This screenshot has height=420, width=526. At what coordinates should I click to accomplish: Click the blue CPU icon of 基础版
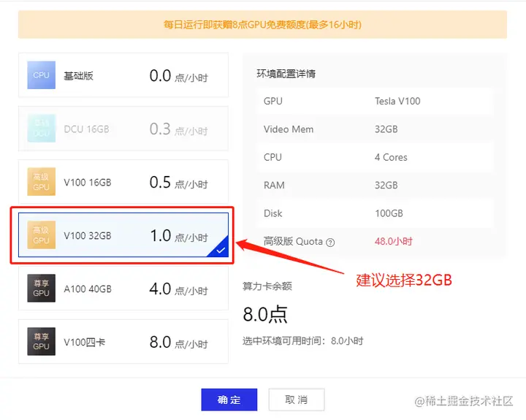(x=41, y=75)
